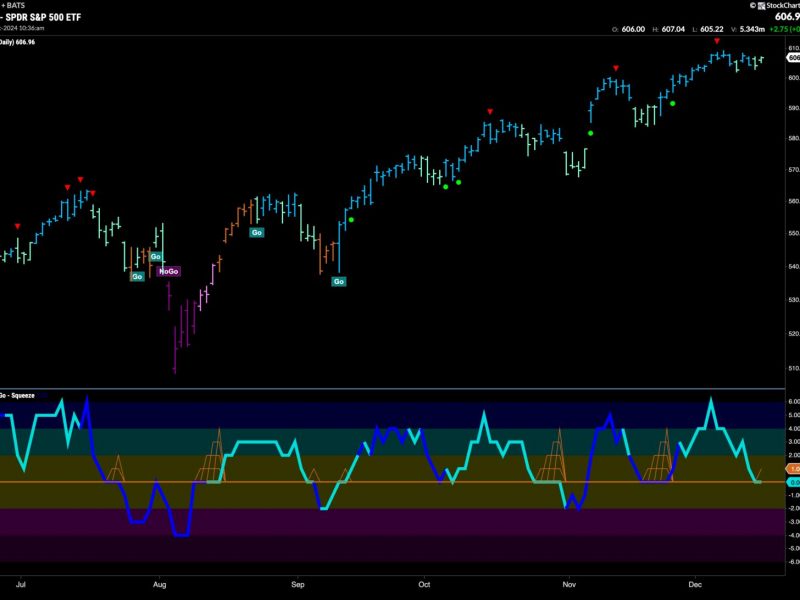This screenshot has width=800, height=600.
Task: Click the green dot in mid-September
Action: [x=351, y=220]
